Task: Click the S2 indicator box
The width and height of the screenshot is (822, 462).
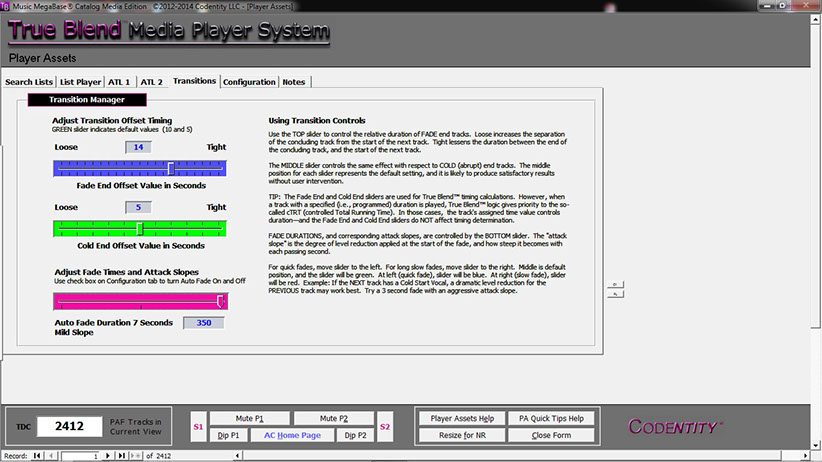Action: [x=386, y=427]
